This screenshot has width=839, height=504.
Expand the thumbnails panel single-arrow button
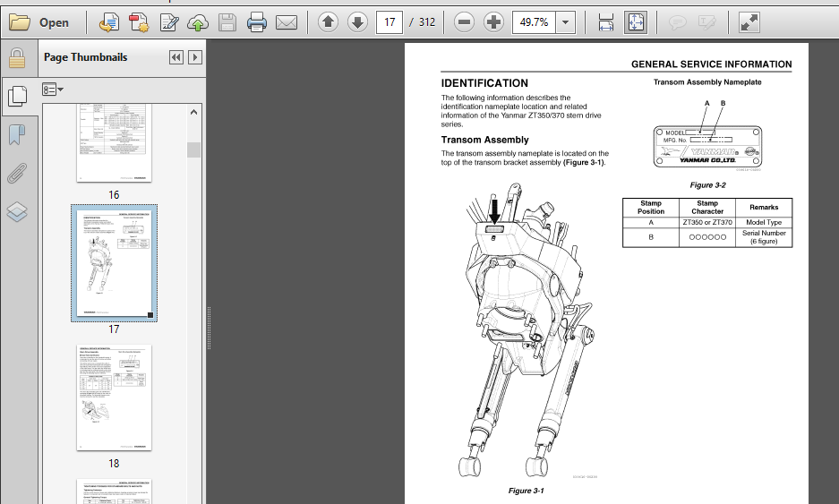click(x=195, y=57)
